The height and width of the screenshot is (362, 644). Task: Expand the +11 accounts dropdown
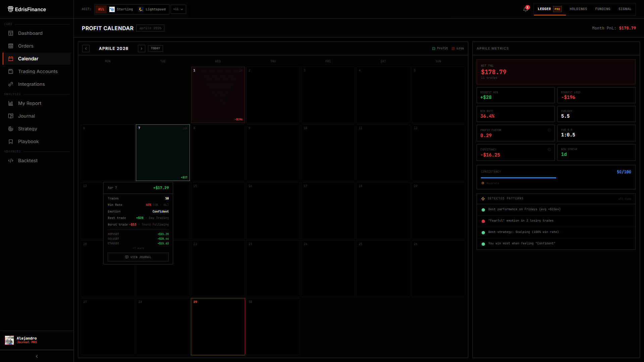178,9
